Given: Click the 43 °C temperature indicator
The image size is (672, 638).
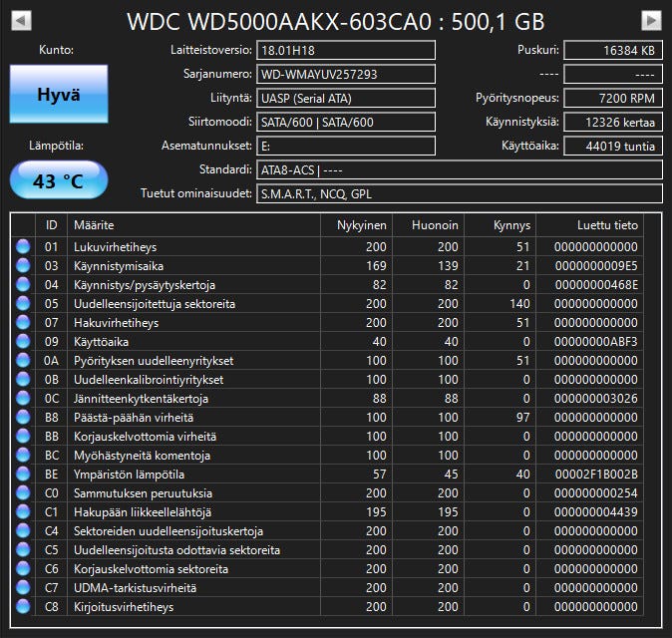Looking at the screenshot, I should 59,180.
